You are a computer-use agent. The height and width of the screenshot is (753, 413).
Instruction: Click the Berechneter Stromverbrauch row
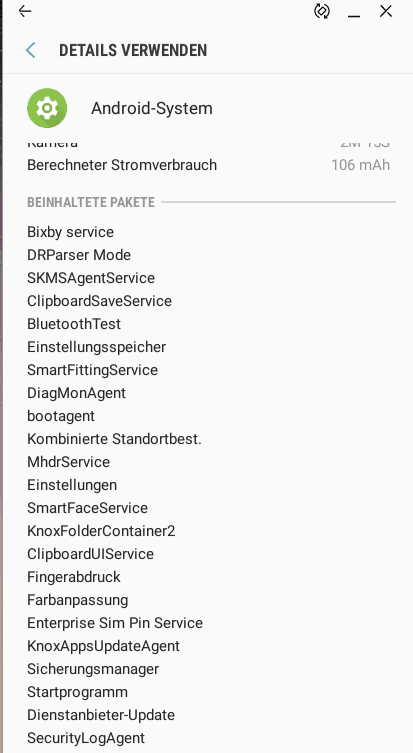tap(208, 165)
